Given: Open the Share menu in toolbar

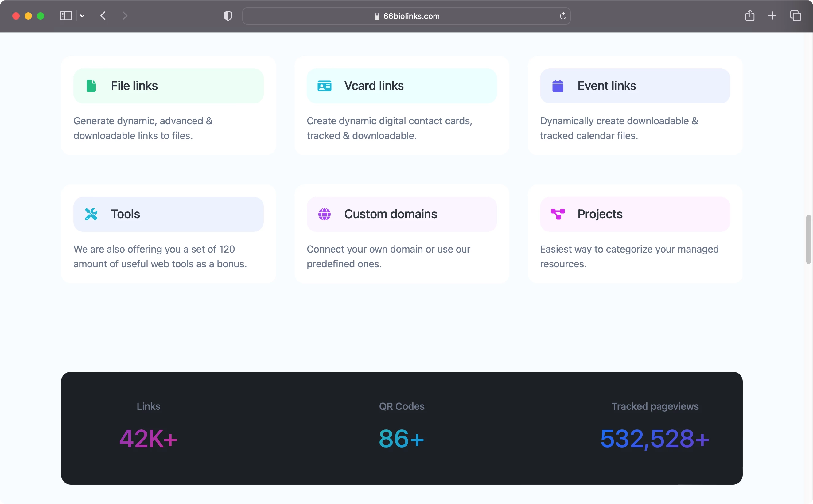Looking at the screenshot, I should 749,16.
